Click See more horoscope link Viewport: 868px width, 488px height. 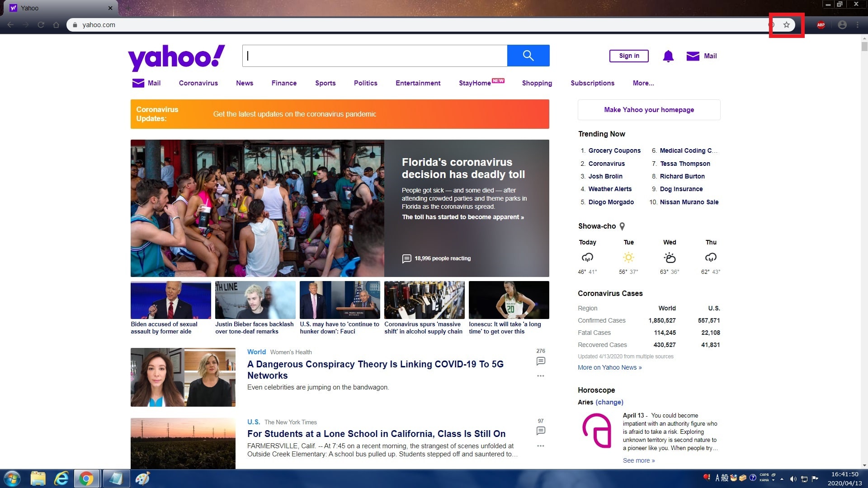[x=638, y=460]
